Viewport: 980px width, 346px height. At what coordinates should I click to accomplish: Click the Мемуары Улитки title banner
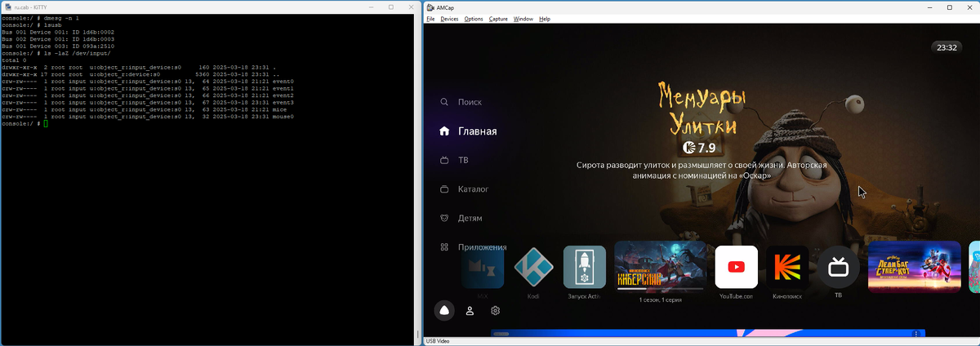pos(703,111)
